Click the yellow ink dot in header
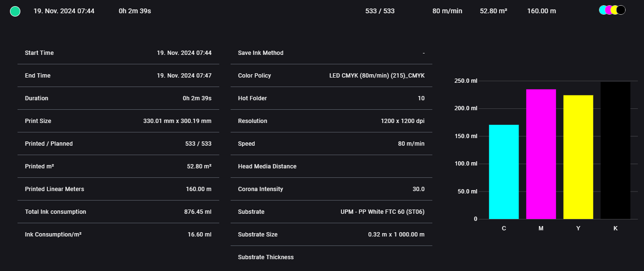Screen dimensions: 644x271 click(615, 10)
